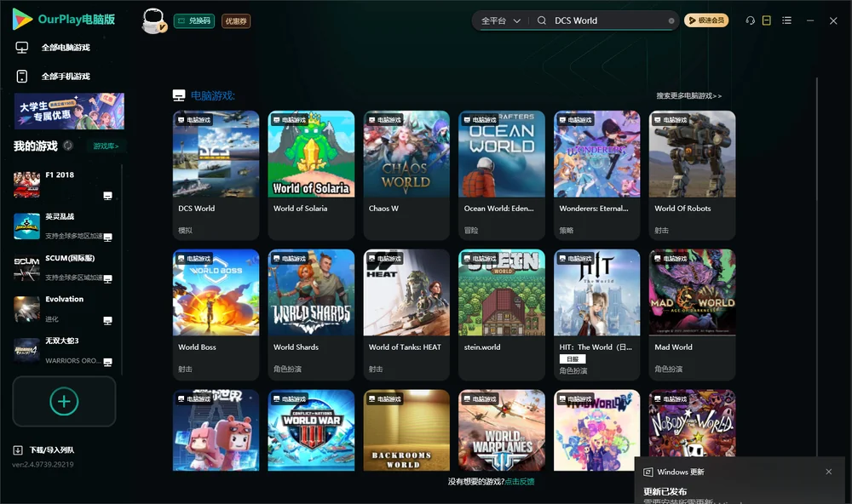This screenshot has height=504, width=852.
Task: Open the 极速会员 membership button
Action: 706,20
